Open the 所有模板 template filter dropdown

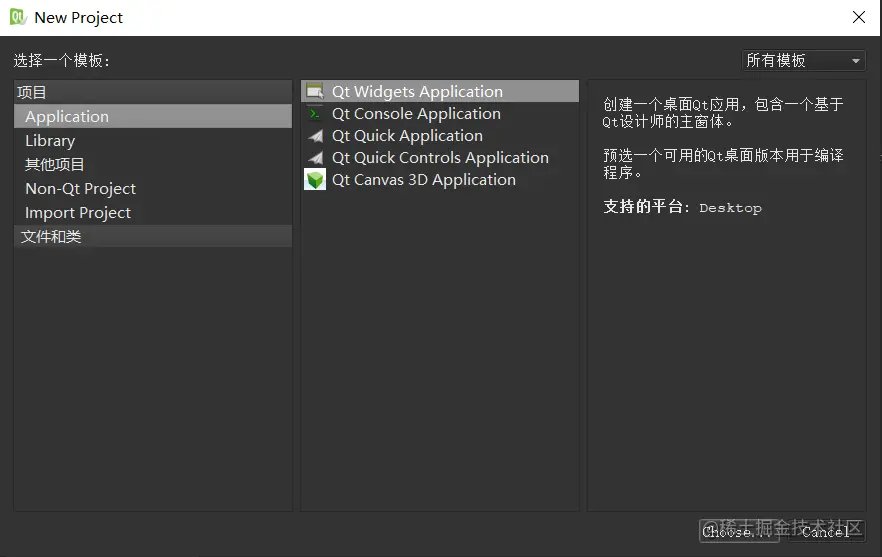(x=803, y=60)
